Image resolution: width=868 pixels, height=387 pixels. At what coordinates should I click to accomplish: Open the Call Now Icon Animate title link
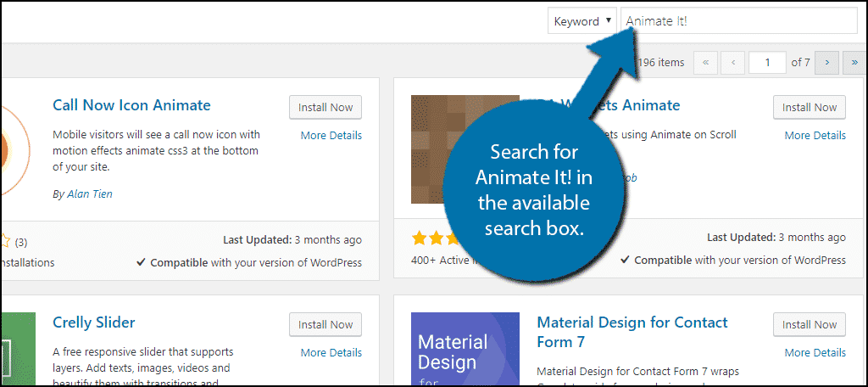131,104
